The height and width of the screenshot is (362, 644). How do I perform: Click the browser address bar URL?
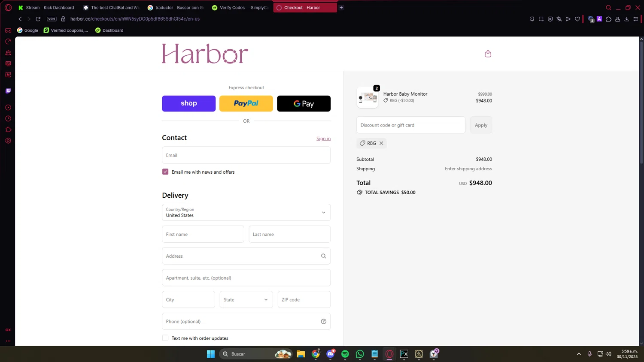[135, 19]
